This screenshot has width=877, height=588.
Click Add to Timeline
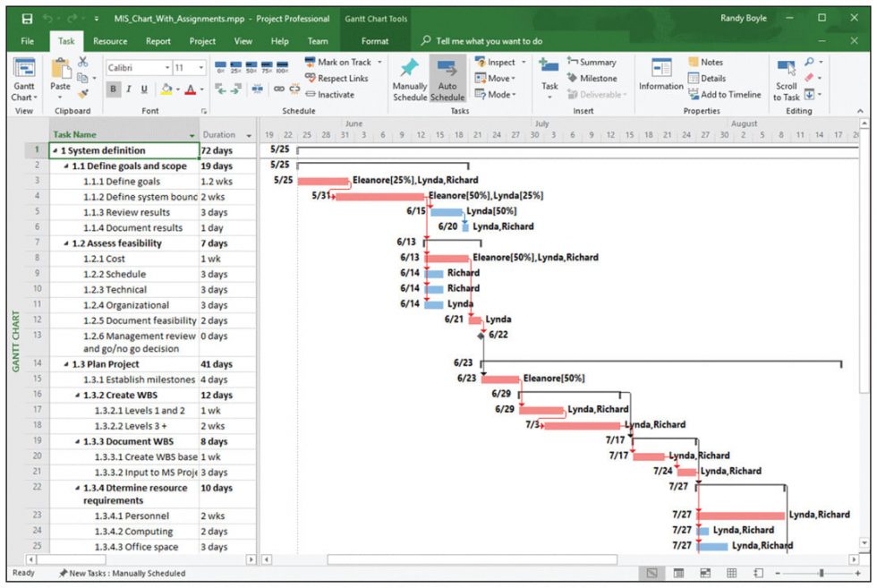point(724,95)
